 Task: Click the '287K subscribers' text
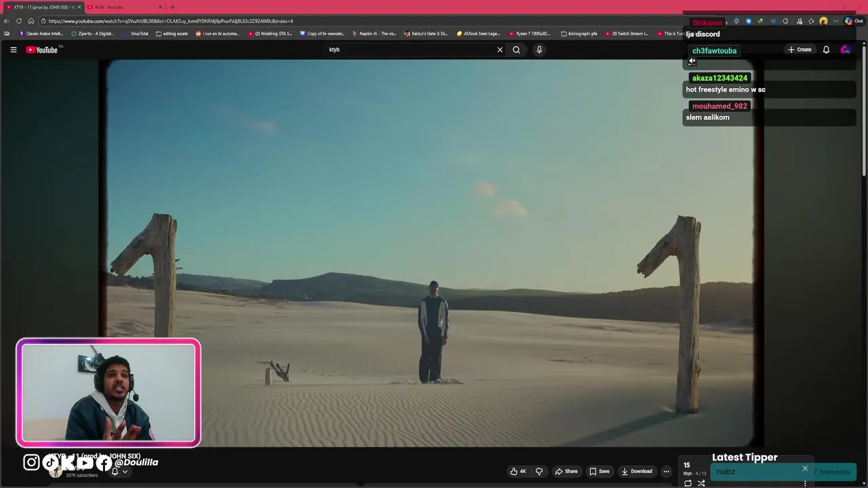click(82, 475)
